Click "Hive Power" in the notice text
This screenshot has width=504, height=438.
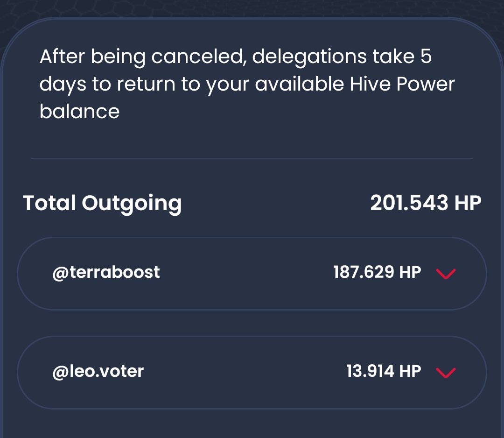coord(402,84)
